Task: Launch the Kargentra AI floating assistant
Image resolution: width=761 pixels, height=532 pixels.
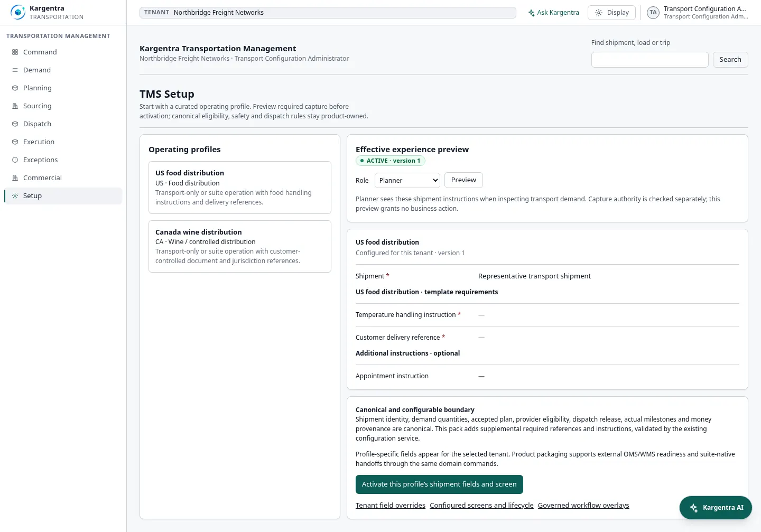Action: coord(716,508)
